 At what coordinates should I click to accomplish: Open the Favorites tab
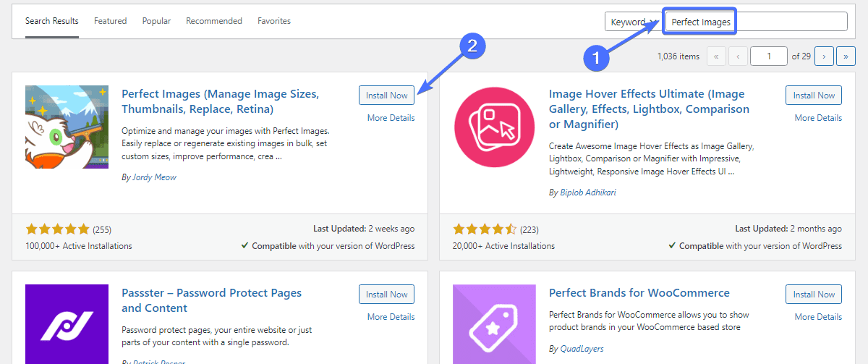274,21
